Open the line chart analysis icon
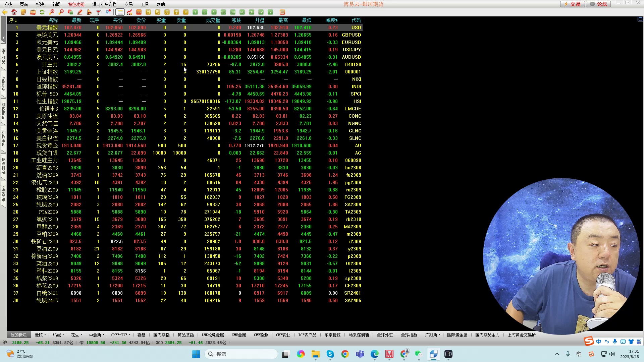 pyautogui.click(x=129, y=12)
